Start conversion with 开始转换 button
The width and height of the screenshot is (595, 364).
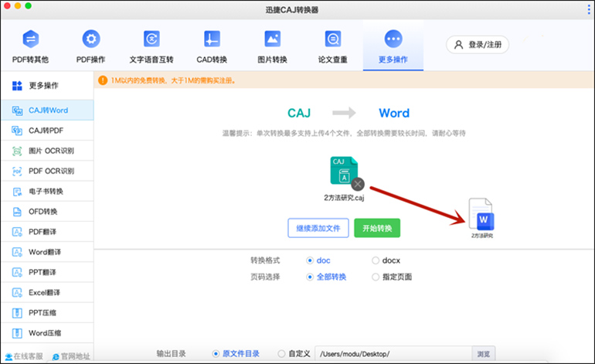pos(377,228)
